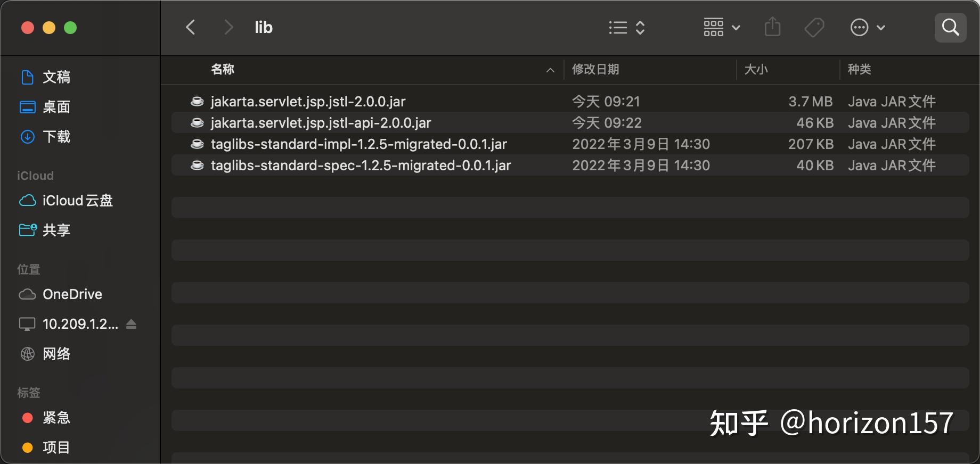Open 桌面 in the sidebar
Image resolution: width=980 pixels, height=464 pixels.
pyautogui.click(x=56, y=107)
